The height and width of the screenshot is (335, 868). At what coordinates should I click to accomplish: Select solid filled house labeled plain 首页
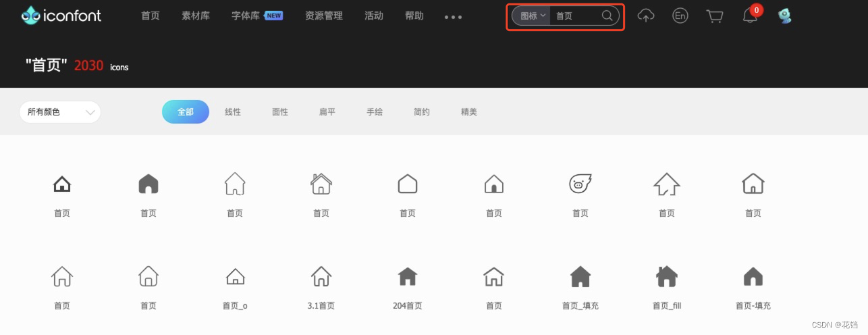click(148, 183)
